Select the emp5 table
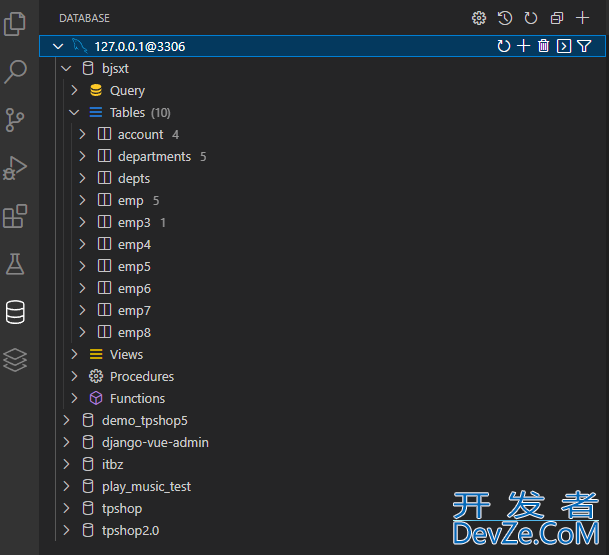The height and width of the screenshot is (555, 609). click(x=134, y=266)
